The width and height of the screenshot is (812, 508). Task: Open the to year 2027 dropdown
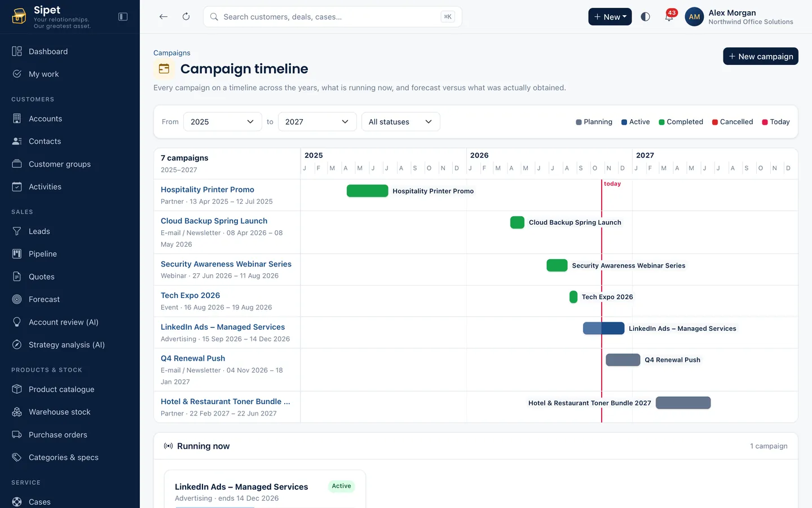pos(317,122)
